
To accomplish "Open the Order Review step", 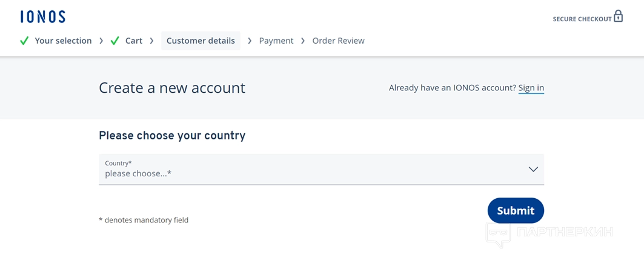I will coord(338,41).
